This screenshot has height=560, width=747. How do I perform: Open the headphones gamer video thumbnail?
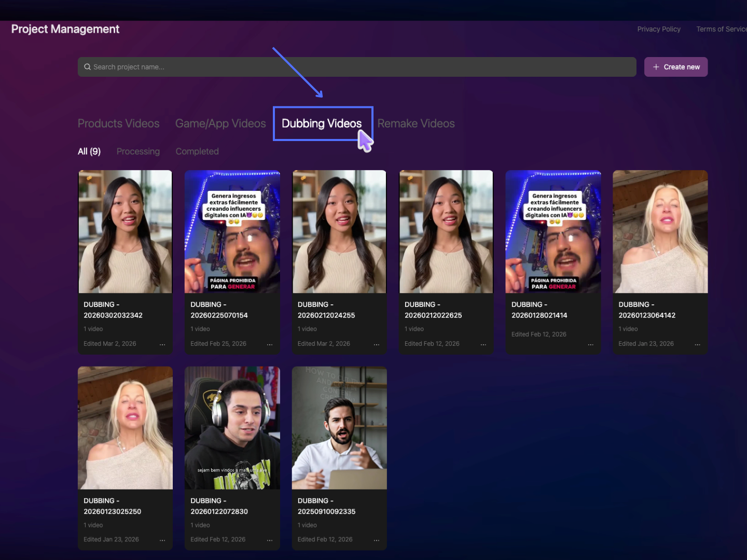(x=232, y=428)
